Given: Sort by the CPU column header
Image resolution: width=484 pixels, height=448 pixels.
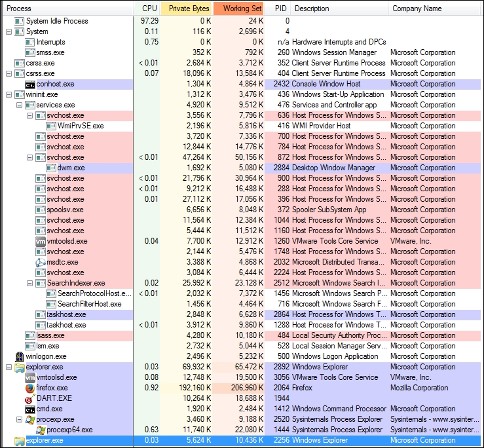Looking at the screenshot, I should 147,9.
